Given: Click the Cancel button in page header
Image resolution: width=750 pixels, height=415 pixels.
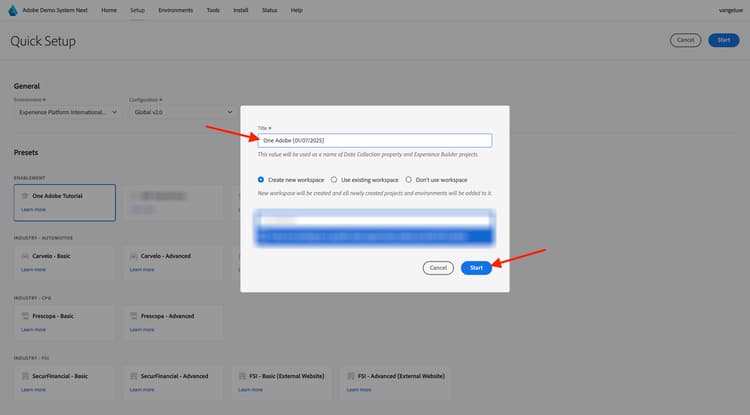Looking at the screenshot, I should [x=685, y=40].
